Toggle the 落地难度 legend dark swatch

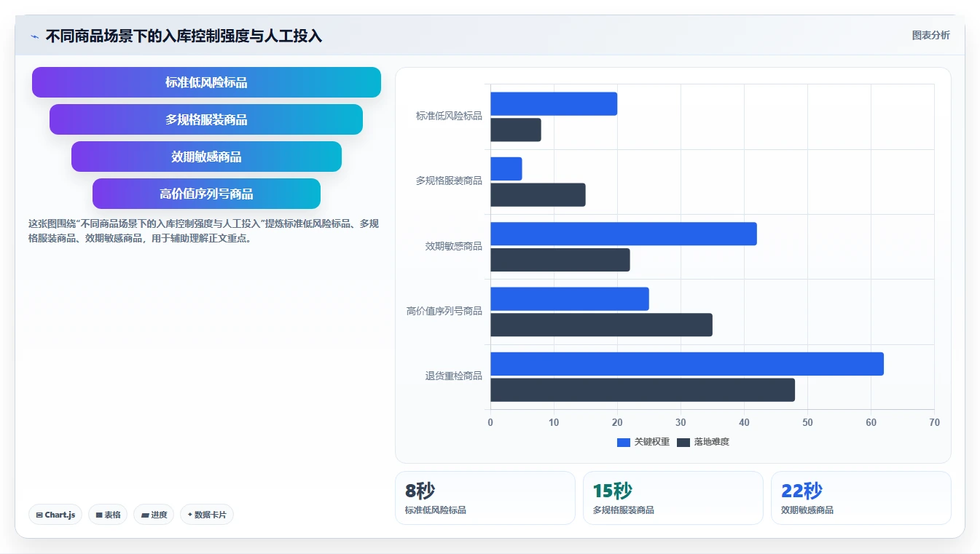coord(683,442)
